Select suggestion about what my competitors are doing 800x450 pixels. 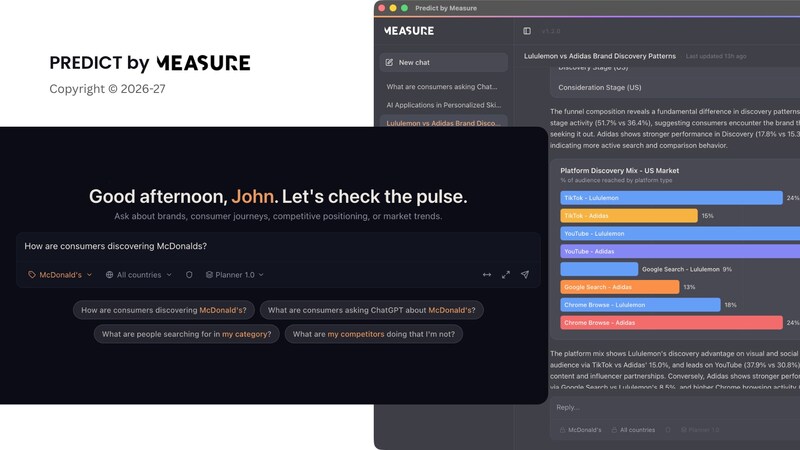(373, 334)
